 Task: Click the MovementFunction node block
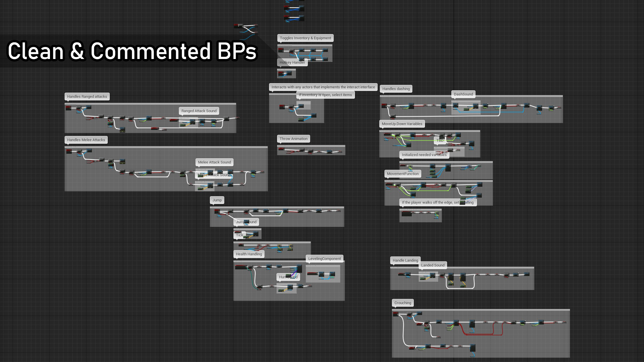click(402, 173)
